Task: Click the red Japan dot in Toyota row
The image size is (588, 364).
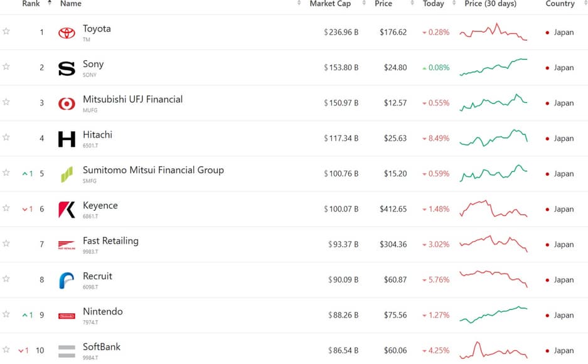Action: pyautogui.click(x=548, y=33)
